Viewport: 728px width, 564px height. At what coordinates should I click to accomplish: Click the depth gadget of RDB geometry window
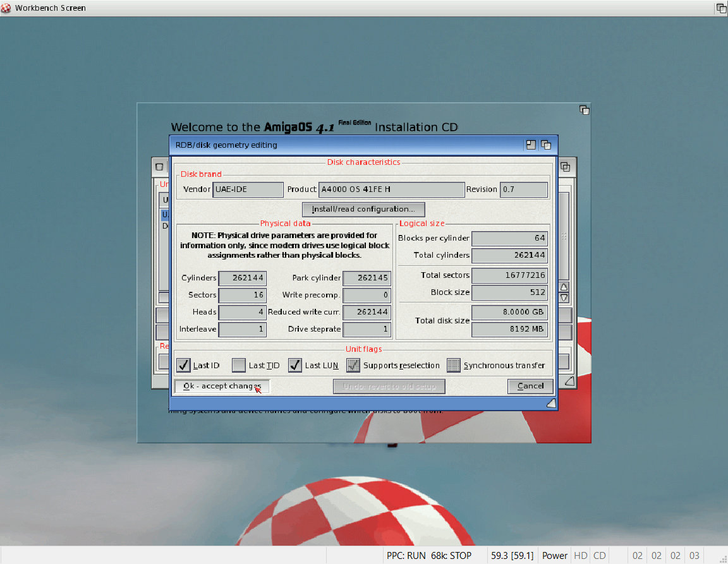point(546,145)
